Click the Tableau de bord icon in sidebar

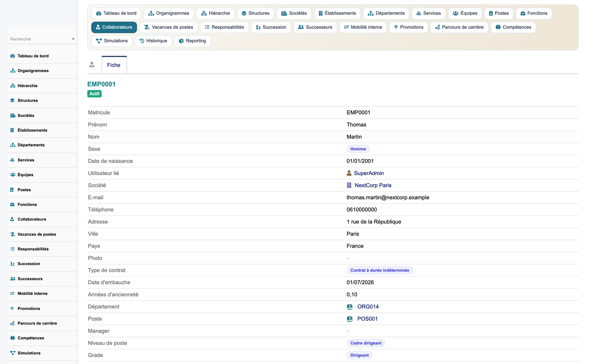click(x=13, y=56)
